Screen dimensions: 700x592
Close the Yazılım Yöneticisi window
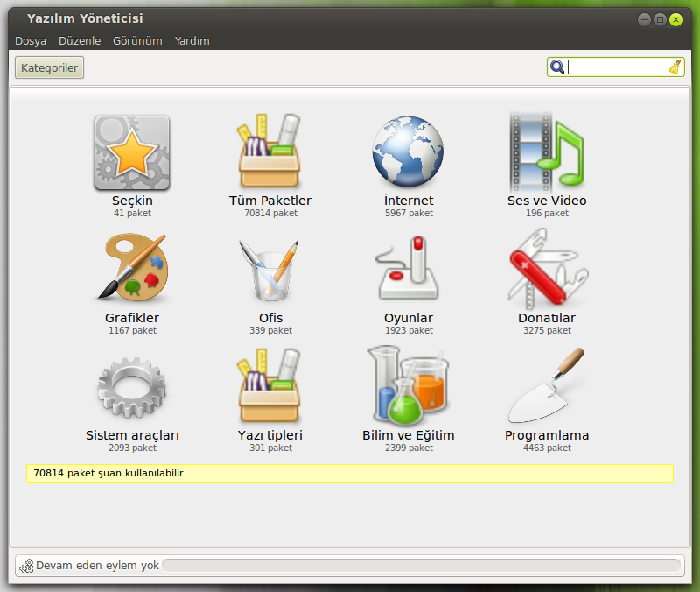tap(675, 19)
